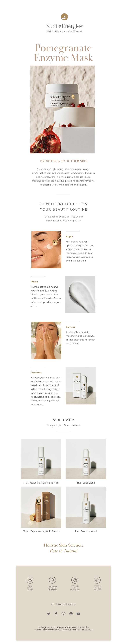Select the Mogra Rejuvenating Gold Cream image
The image size is (127, 644).
[41, 507]
